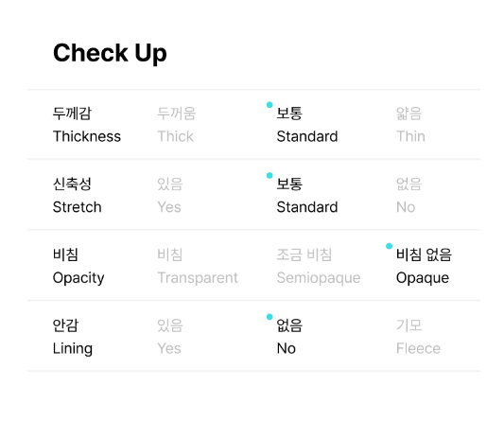
Task: Select the Fleece lining option
Action: tap(418, 337)
